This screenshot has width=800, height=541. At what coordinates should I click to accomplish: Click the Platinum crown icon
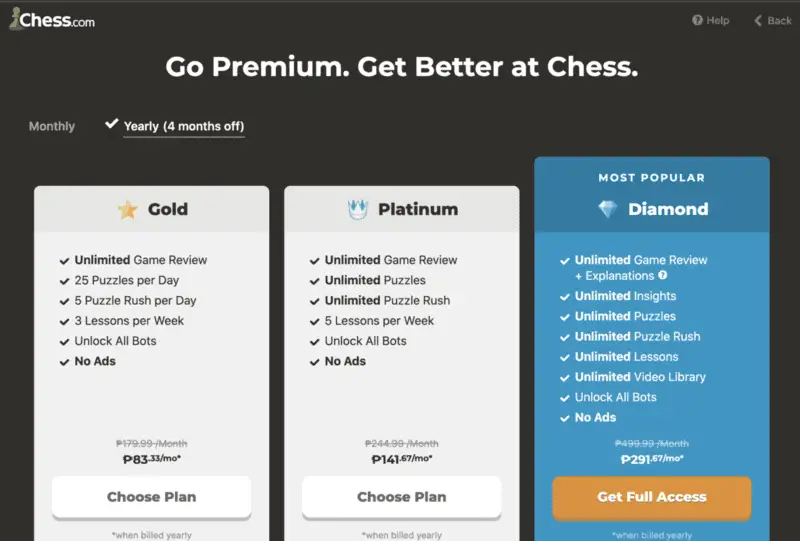pos(358,209)
